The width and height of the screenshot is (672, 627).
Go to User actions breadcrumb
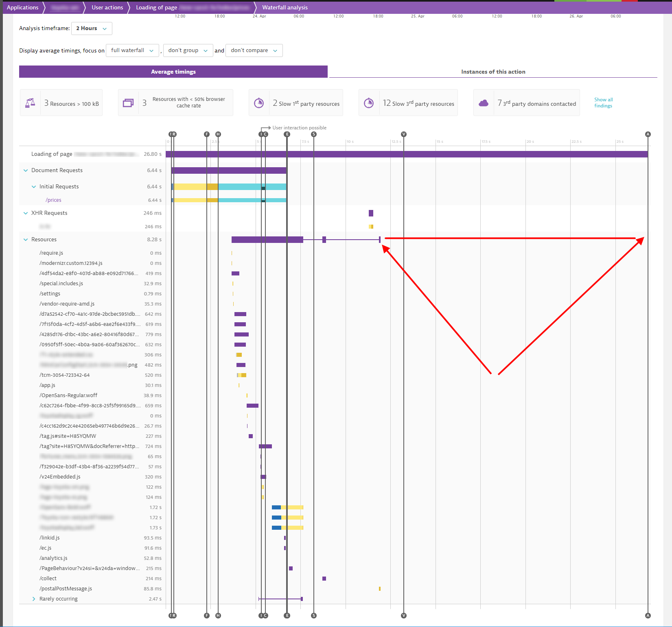[107, 7]
